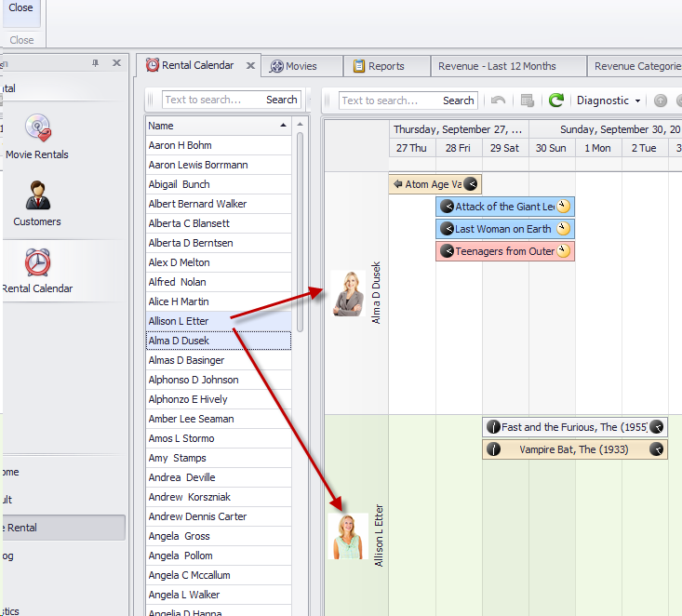The image size is (682, 616).
Task: Select 29 Sat day column header
Action: pos(505,148)
